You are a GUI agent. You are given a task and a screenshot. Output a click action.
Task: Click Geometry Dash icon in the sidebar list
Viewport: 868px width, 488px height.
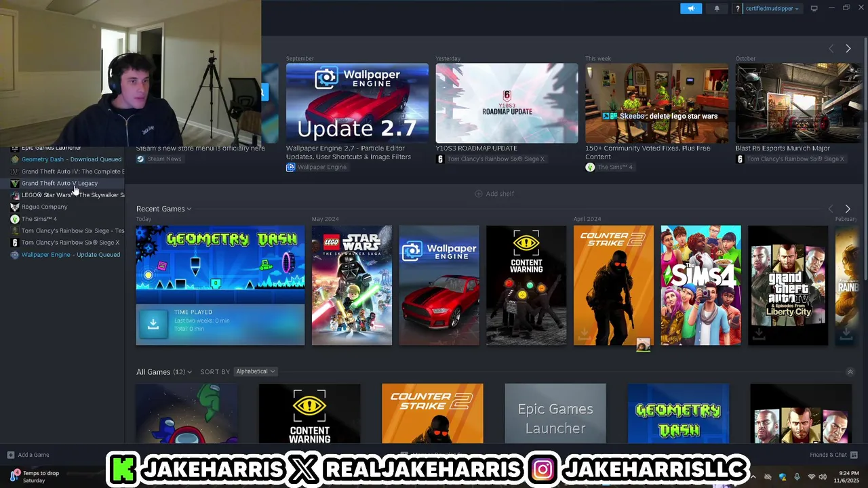[x=15, y=159]
